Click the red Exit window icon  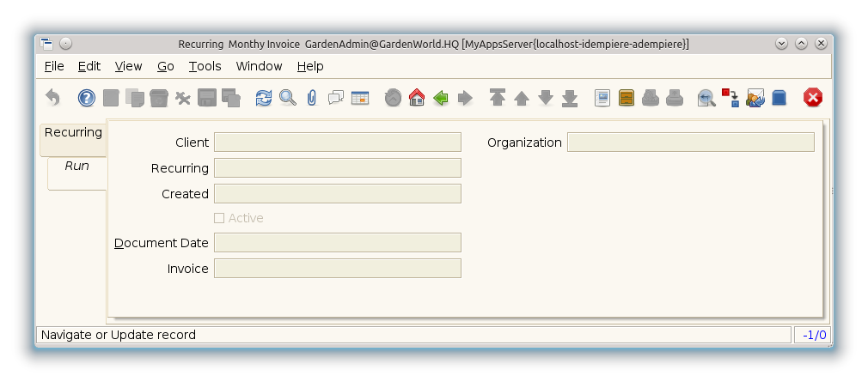click(813, 98)
